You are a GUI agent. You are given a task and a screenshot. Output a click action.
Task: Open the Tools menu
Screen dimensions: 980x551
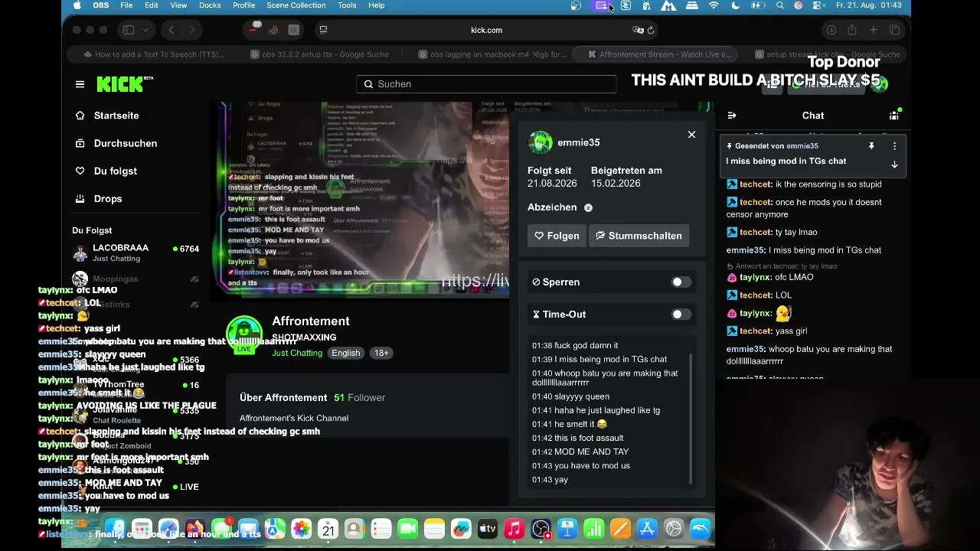pos(347,5)
